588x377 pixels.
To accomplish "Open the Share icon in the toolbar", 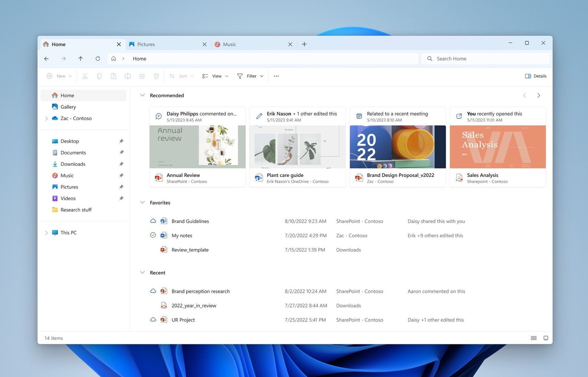I will (142, 76).
